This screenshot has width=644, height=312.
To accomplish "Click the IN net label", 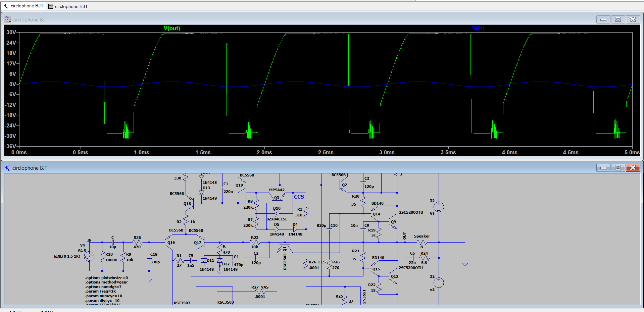I will point(89,240).
